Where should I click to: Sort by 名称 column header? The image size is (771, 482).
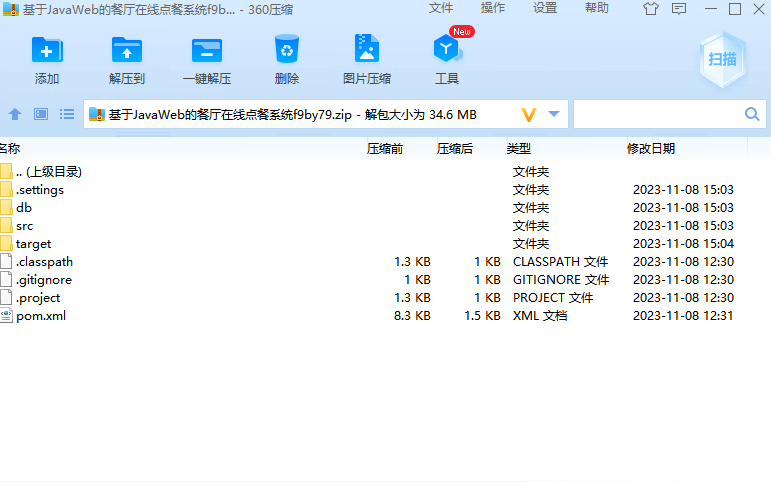10,148
